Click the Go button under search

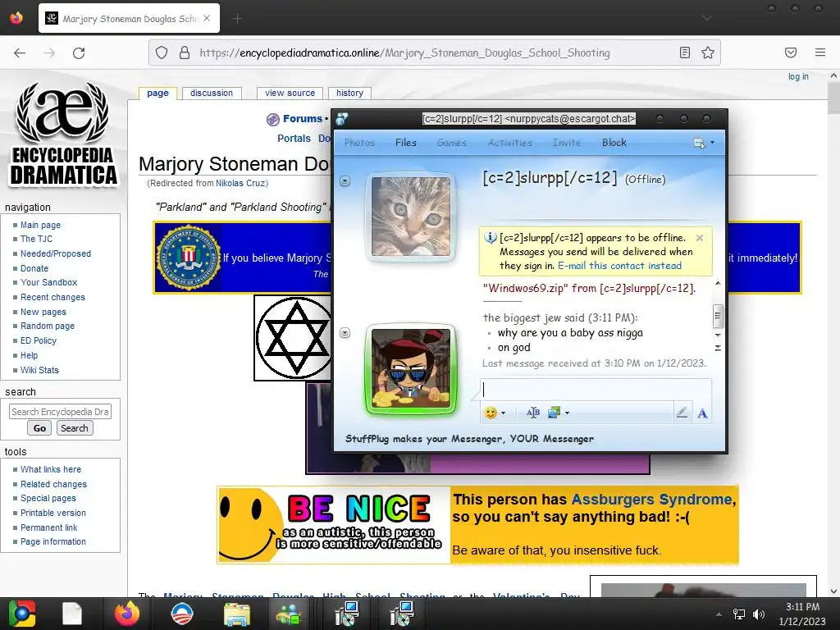[x=39, y=428]
